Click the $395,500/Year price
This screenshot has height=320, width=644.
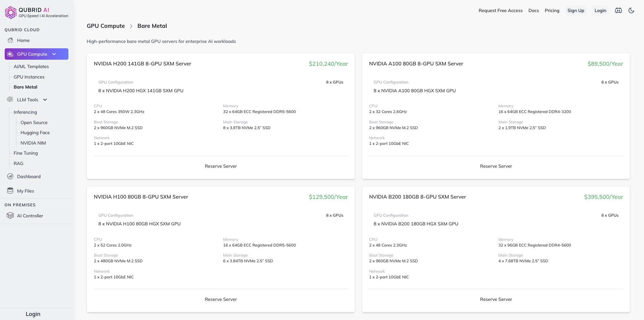click(603, 197)
